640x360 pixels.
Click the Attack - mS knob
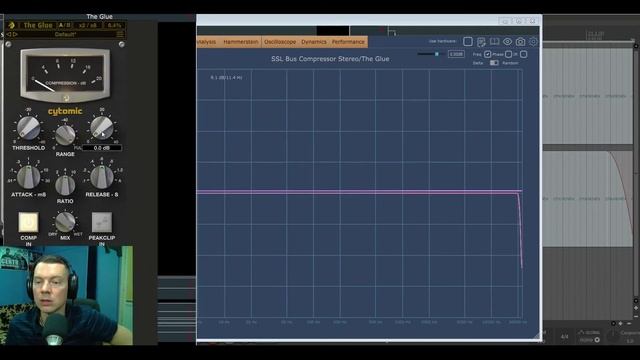coord(28,177)
